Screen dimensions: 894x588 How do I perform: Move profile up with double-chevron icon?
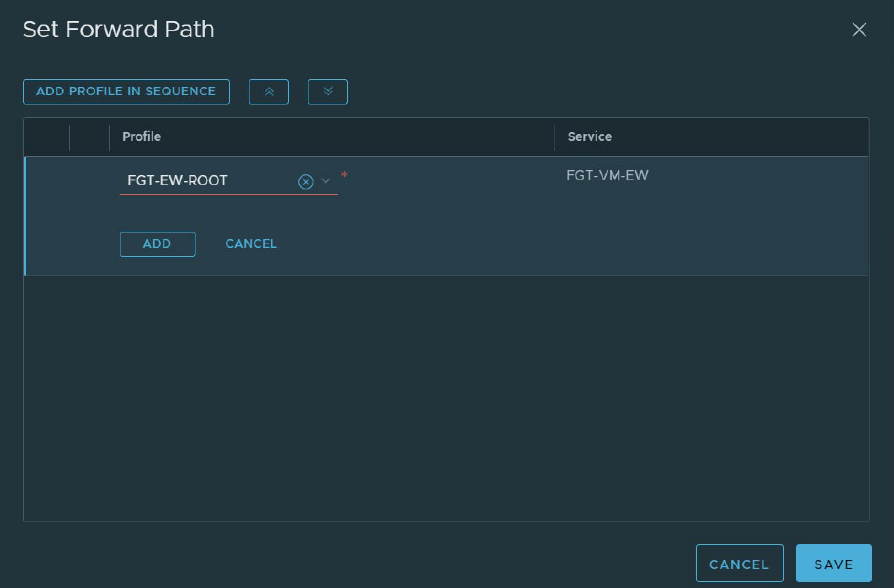tap(269, 92)
